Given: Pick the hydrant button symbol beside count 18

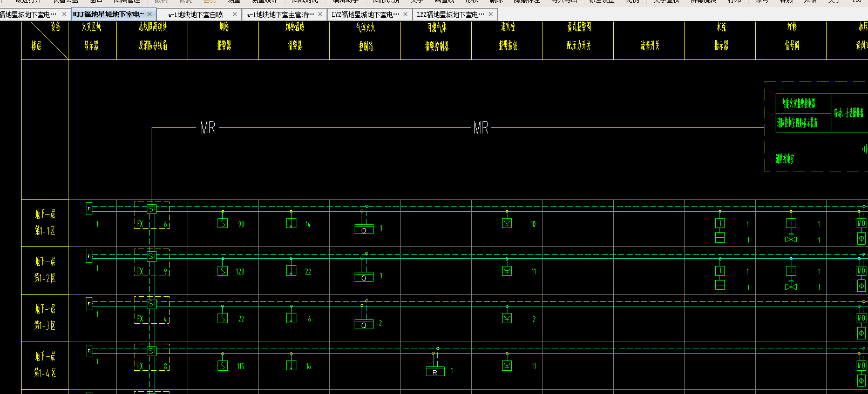Looking at the screenshot, I should (507, 223).
